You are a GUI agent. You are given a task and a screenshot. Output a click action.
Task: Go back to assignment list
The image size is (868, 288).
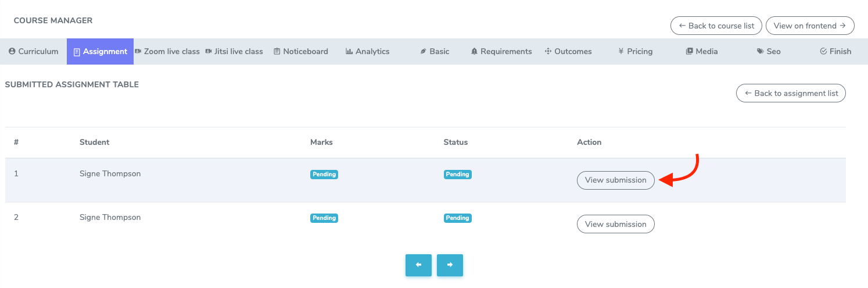point(791,93)
